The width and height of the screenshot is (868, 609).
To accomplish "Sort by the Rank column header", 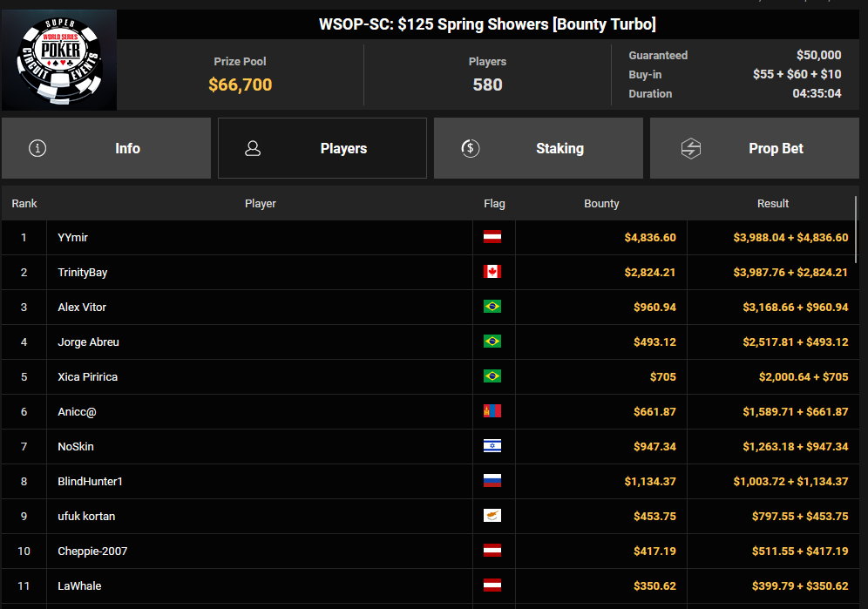I will tap(24, 203).
